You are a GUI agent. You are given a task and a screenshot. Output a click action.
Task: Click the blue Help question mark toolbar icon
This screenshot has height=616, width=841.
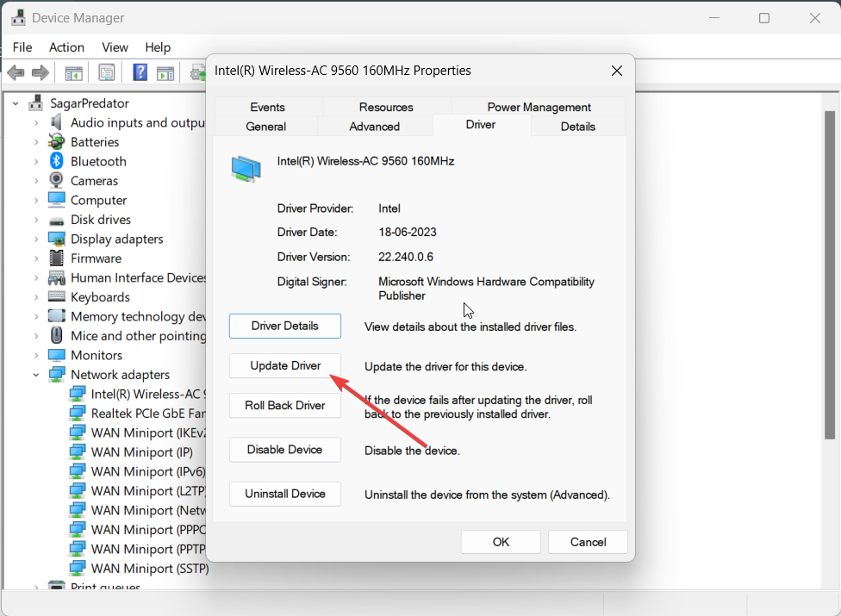click(x=140, y=72)
